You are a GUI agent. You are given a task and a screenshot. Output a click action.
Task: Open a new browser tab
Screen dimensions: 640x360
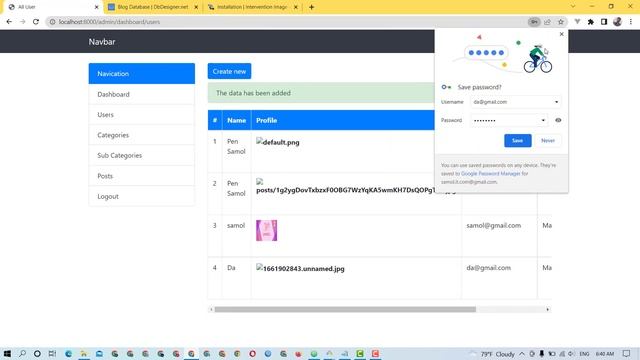click(311, 7)
